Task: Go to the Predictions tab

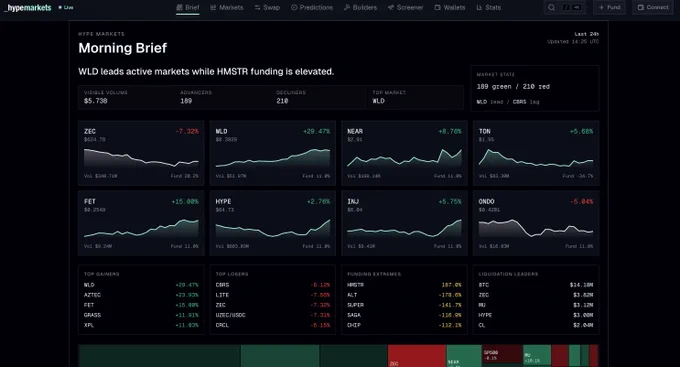Action: [x=312, y=7]
